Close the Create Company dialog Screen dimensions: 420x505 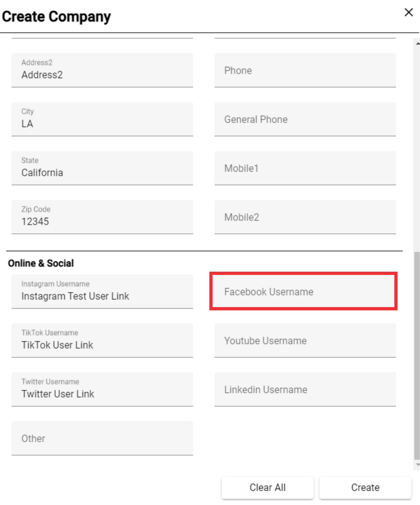coord(409,12)
